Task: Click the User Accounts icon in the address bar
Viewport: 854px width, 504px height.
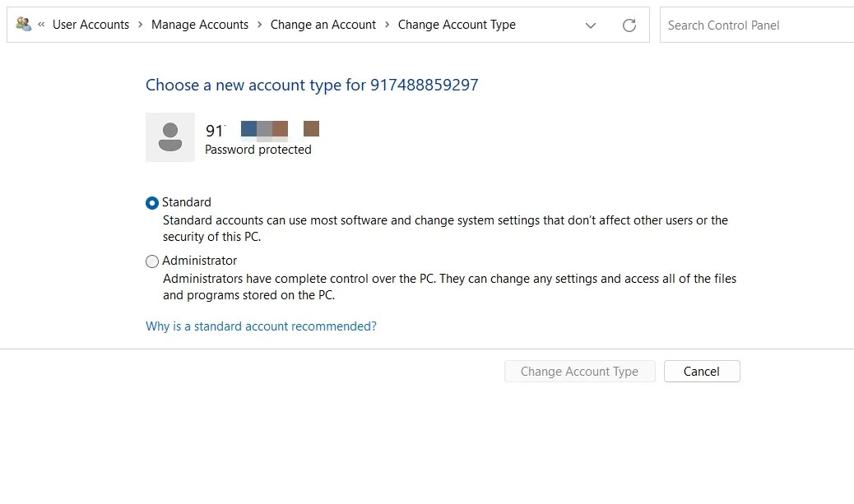Action: click(22, 24)
